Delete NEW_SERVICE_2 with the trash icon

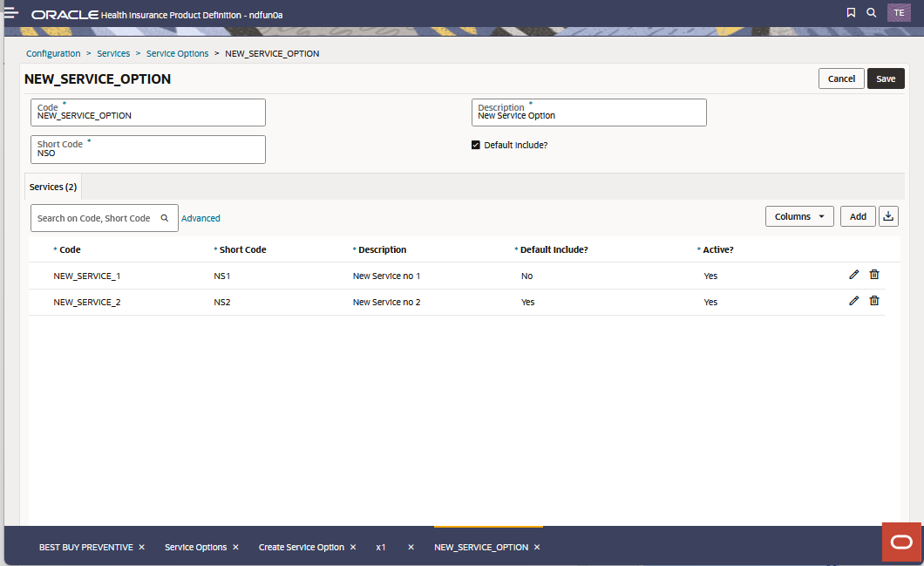[x=874, y=300]
